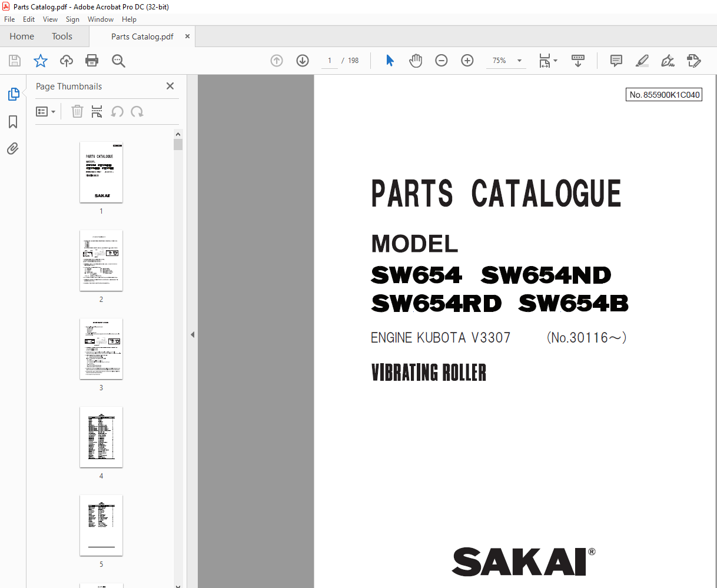
Task: Open the zoom level dropdown arrow
Action: click(x=519, y=61)
